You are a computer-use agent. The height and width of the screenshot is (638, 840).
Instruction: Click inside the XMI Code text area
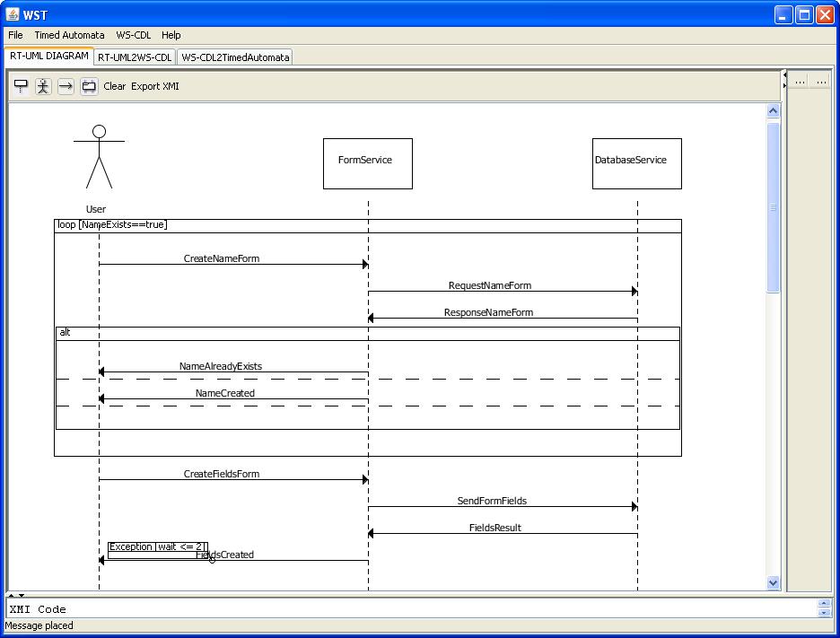411,609
